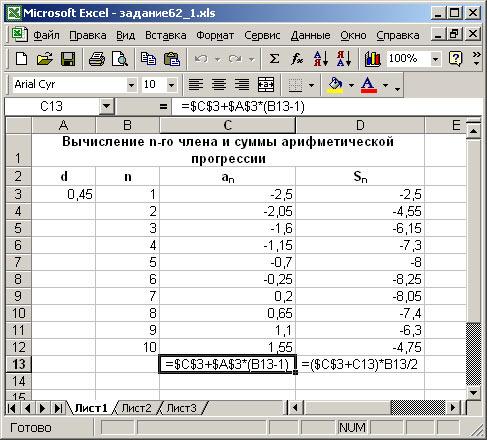Expand the 100% zoom dropdown
The image size is (487, 440).
[x=435, y=59]
